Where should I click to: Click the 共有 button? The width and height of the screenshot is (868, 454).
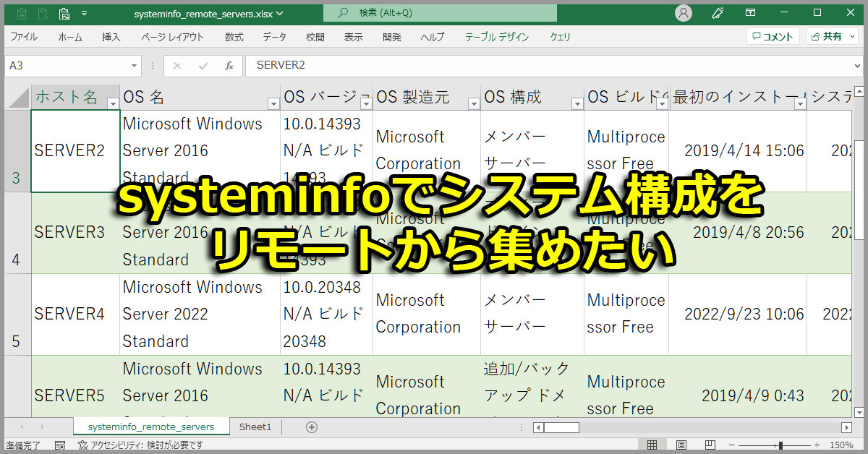click(x=831, y=35)
